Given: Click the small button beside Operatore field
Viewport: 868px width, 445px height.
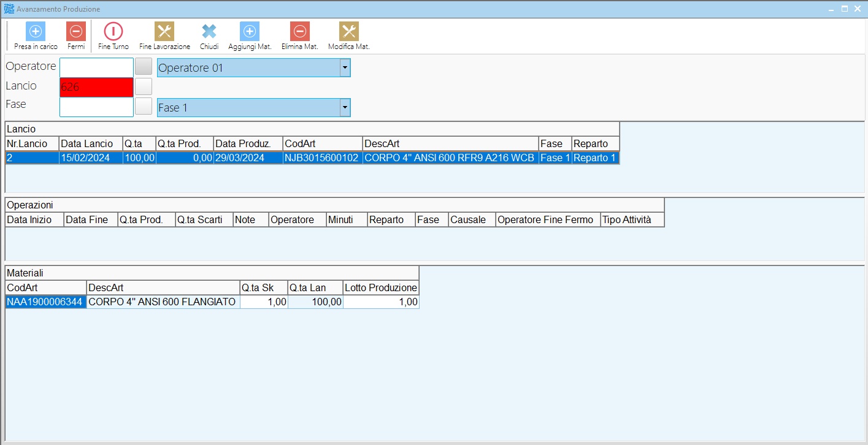Looking at the screenshot, I should click(144, 67).
